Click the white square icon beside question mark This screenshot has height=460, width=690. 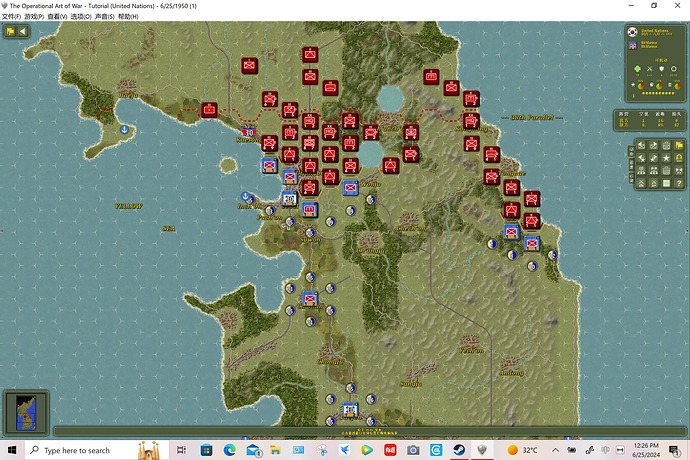click(666, 183)
